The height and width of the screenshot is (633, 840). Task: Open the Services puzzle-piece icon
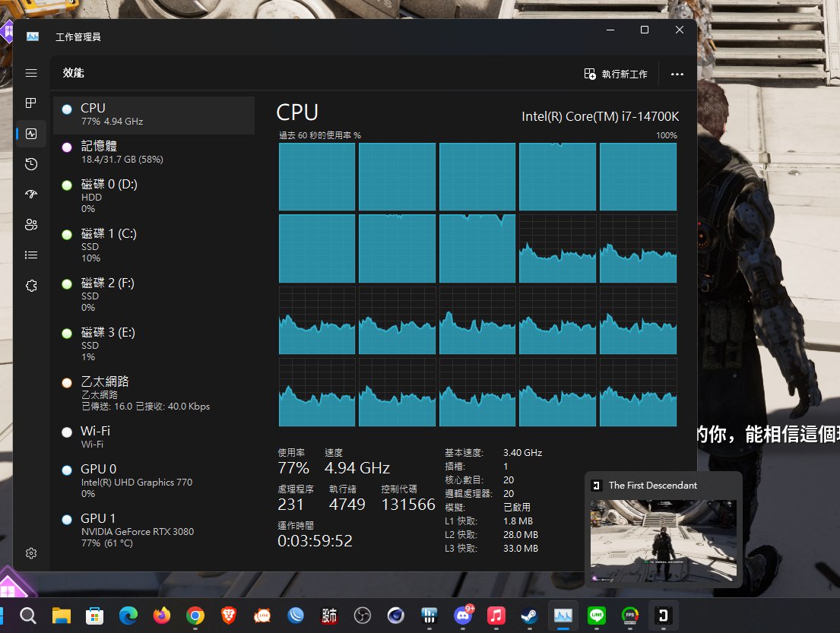click(x=31, y=286)
